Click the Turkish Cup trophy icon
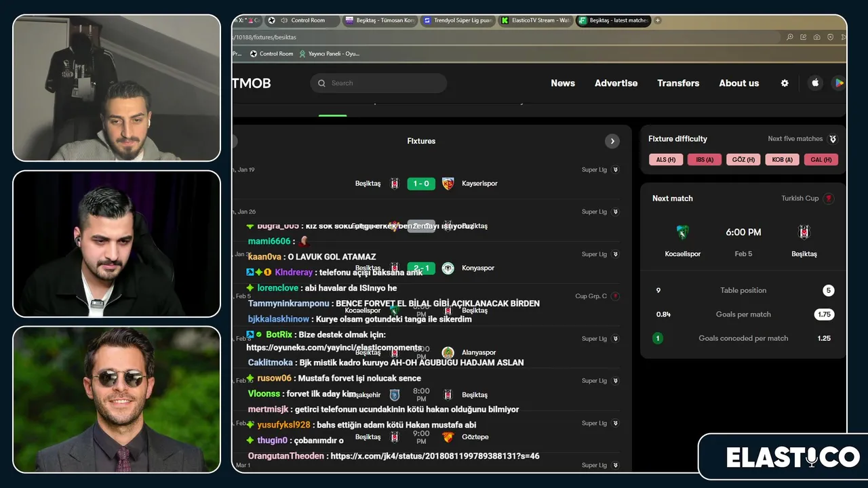Screen dimensions: 868x488 [x=829, y=199]
